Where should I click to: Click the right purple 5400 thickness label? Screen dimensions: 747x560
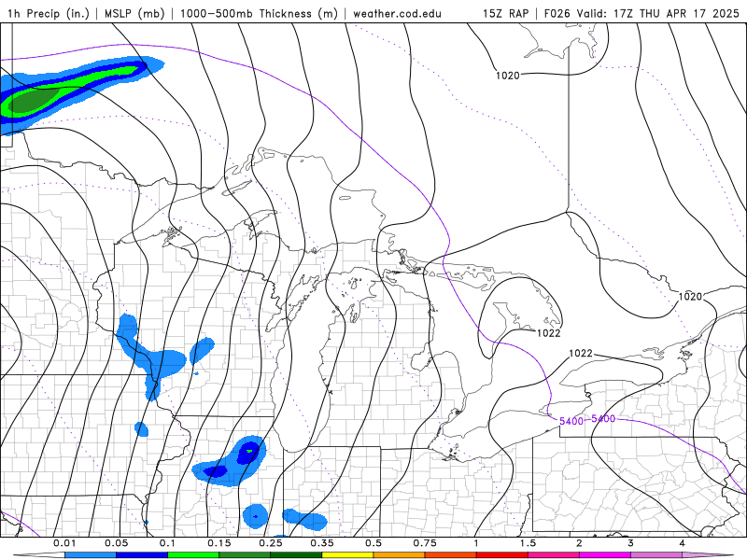603,418
